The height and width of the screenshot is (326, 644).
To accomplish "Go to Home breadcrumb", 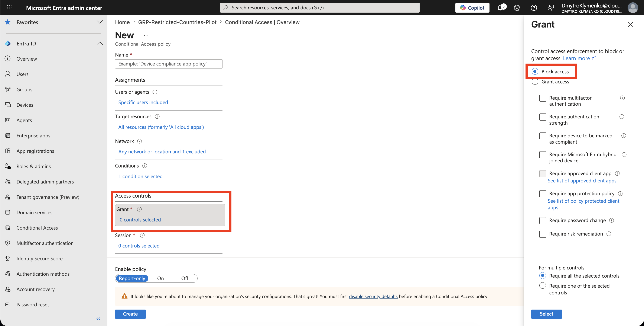I will click(x=122, y=22).
